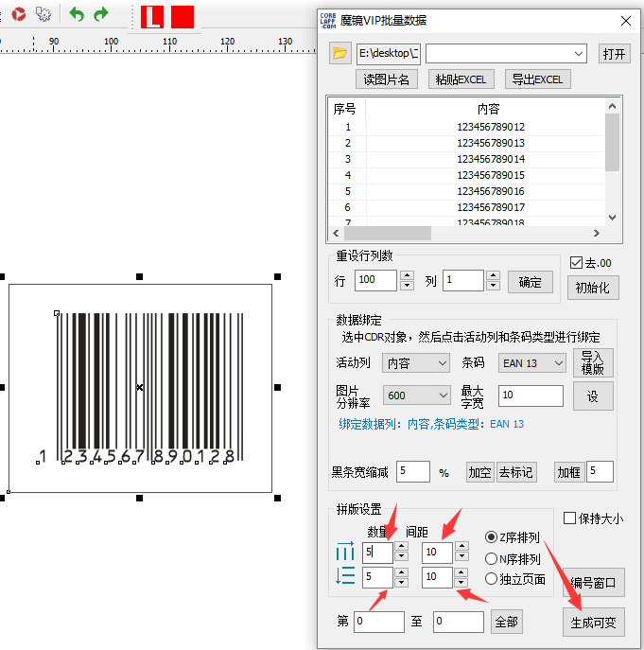Click the 最大字宽 input field
Image resolution: width=644 pixels, height=650 pixels.
pos(531,395)
